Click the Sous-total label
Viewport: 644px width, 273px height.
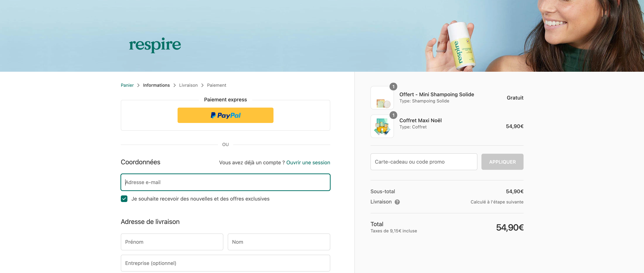point(382,192)
